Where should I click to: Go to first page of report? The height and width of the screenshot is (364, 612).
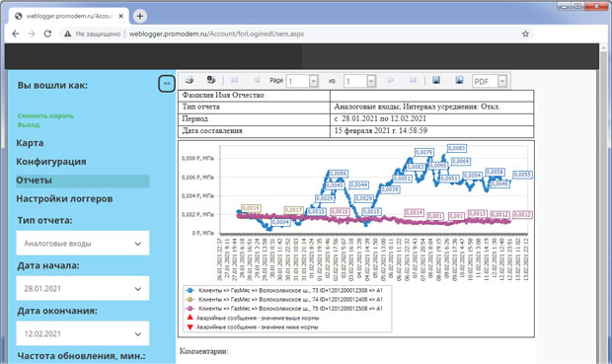point(235,80)
